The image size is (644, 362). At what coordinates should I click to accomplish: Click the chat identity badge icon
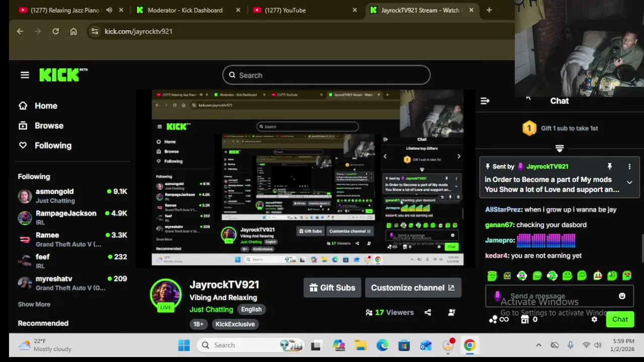(x=498, y=296)
